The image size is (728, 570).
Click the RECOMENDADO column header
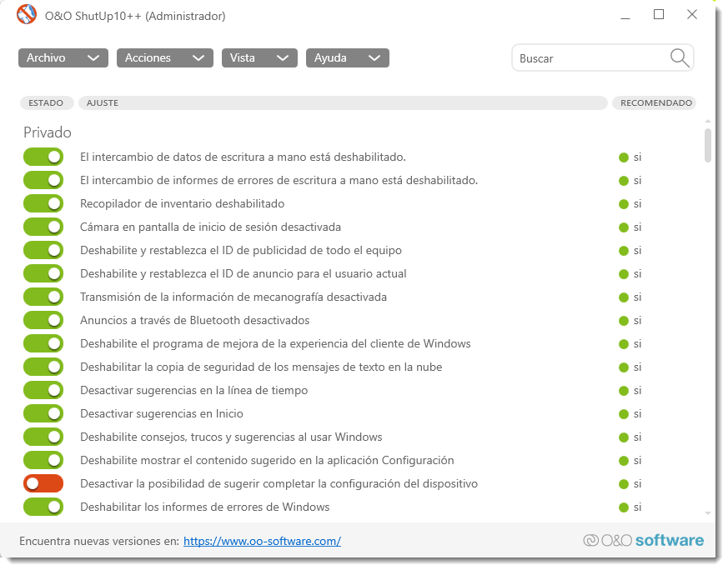coord(654,103)
